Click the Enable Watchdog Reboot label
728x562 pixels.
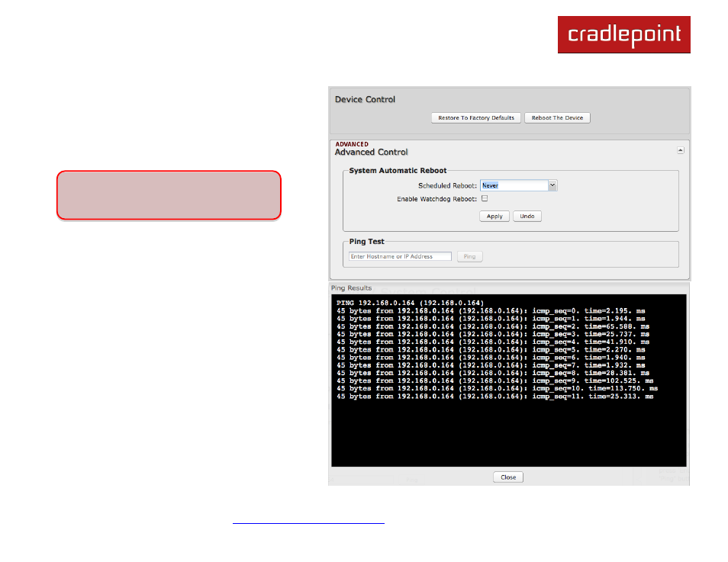coord(437,199)
